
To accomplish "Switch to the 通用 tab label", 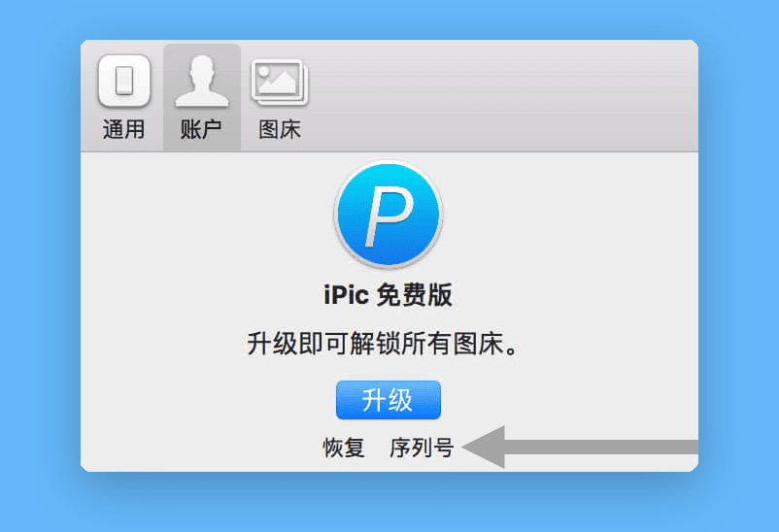I will point(123,130).
